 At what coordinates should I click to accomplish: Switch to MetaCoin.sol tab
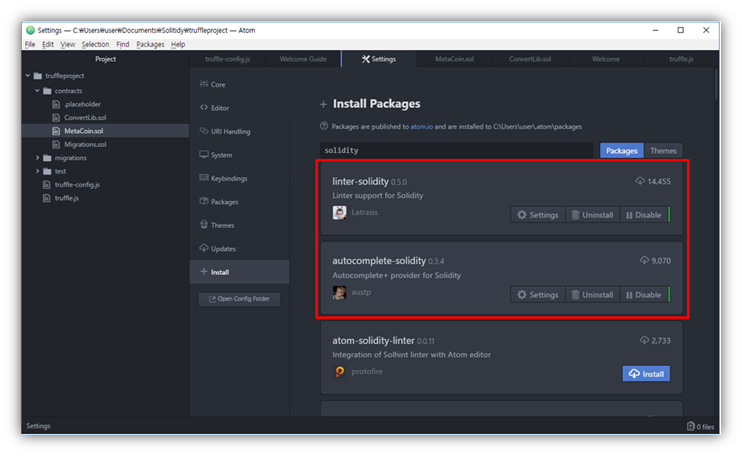(454, 59)
